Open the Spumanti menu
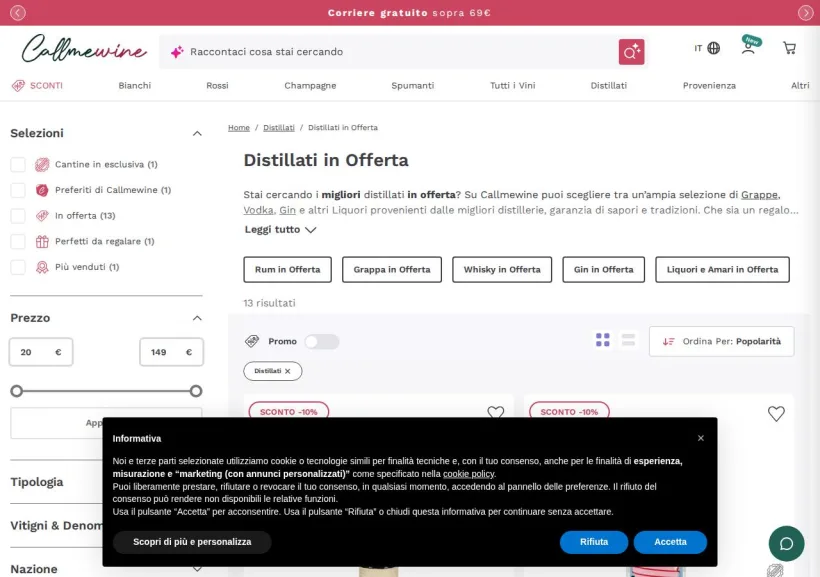Viewport: 820px width, 577px height. (x=413, y=85)
